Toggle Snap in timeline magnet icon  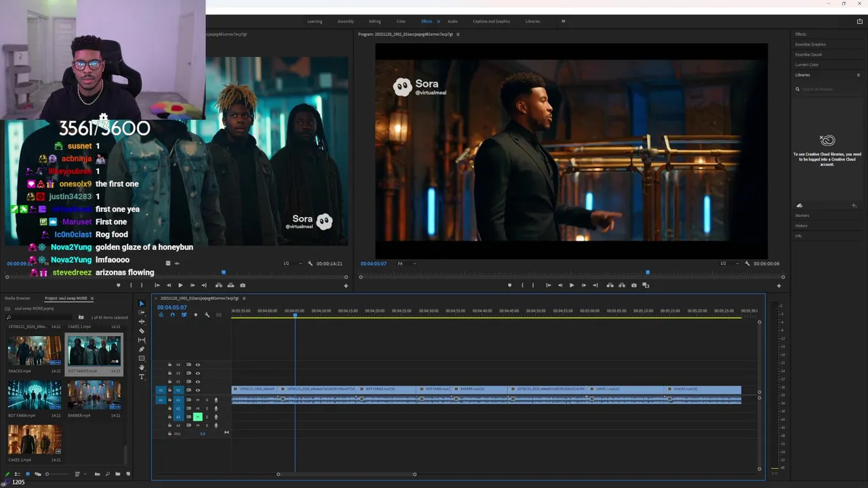[x=172, y=314]
